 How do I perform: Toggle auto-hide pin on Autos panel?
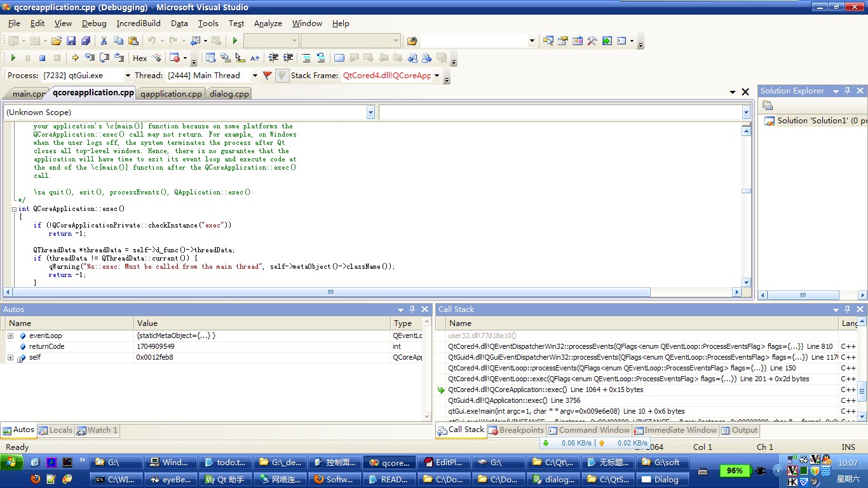(x=412, y=309)
